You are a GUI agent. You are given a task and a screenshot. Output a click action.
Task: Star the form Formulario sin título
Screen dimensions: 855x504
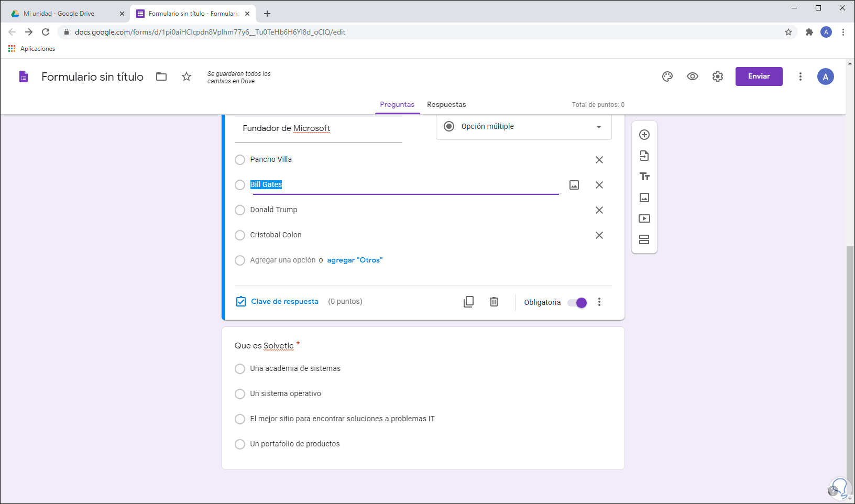point(187,76)
